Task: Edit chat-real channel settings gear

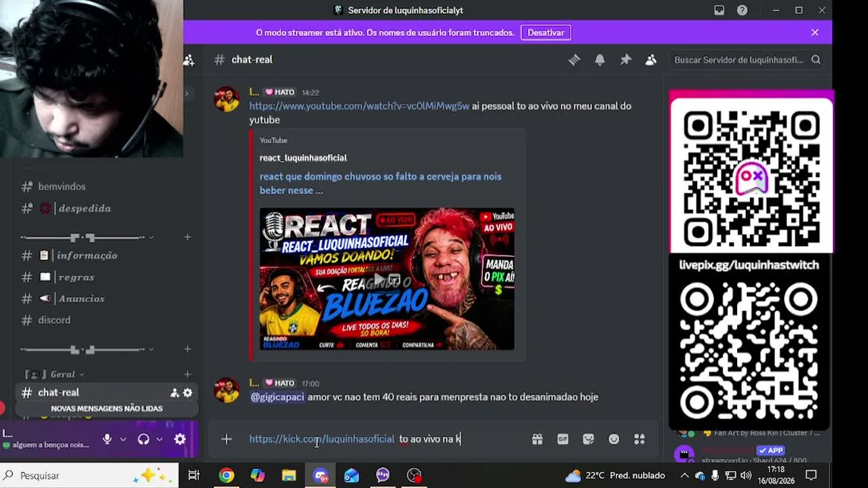Action: pyautogui.click(x=188, y=392)
